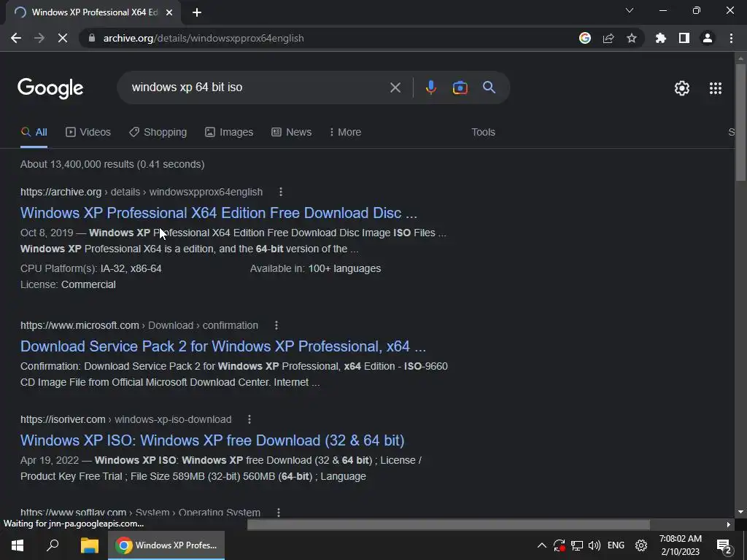
Task: Open a new browser tab
Action: [197, 12]
